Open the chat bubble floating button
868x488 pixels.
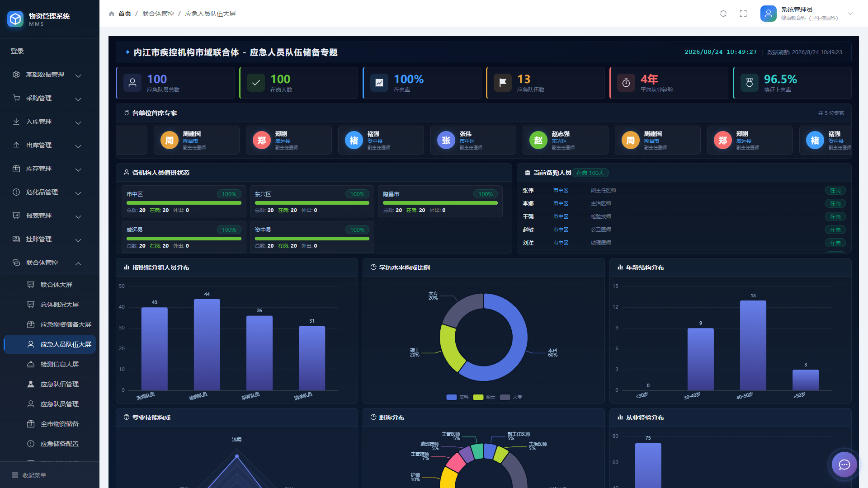tap(844, 465)
